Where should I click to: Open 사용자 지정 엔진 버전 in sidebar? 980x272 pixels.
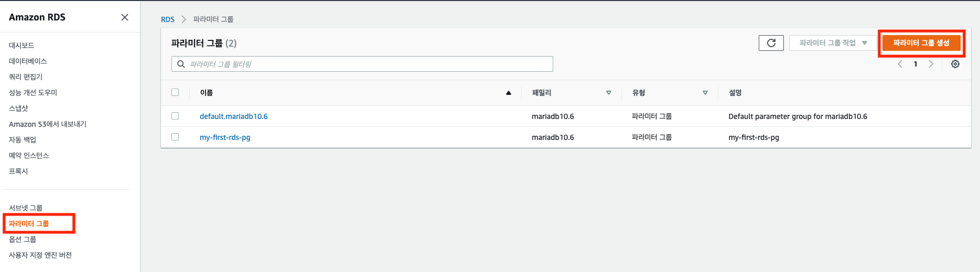pyautogui.click(x=40, y=255)
